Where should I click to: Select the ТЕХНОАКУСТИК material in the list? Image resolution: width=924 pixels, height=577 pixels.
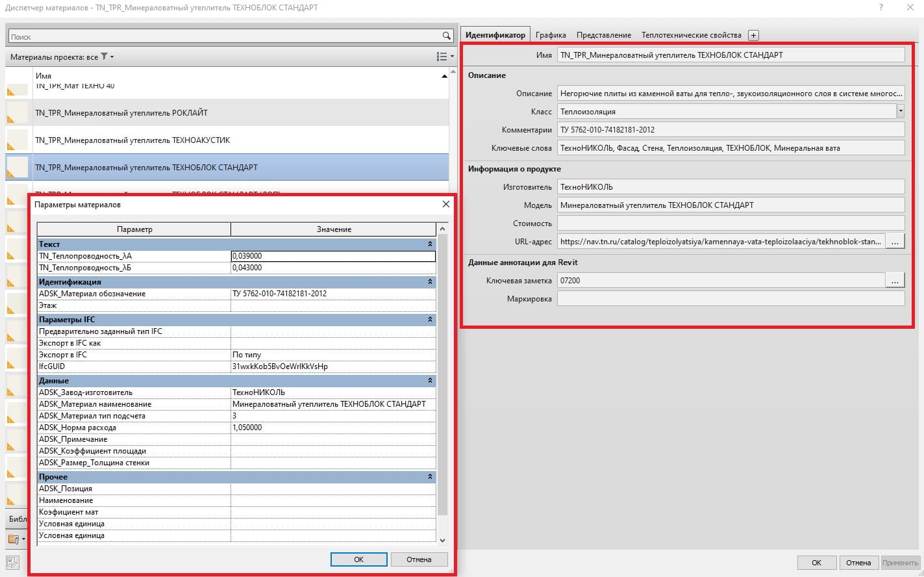point(132,140)
